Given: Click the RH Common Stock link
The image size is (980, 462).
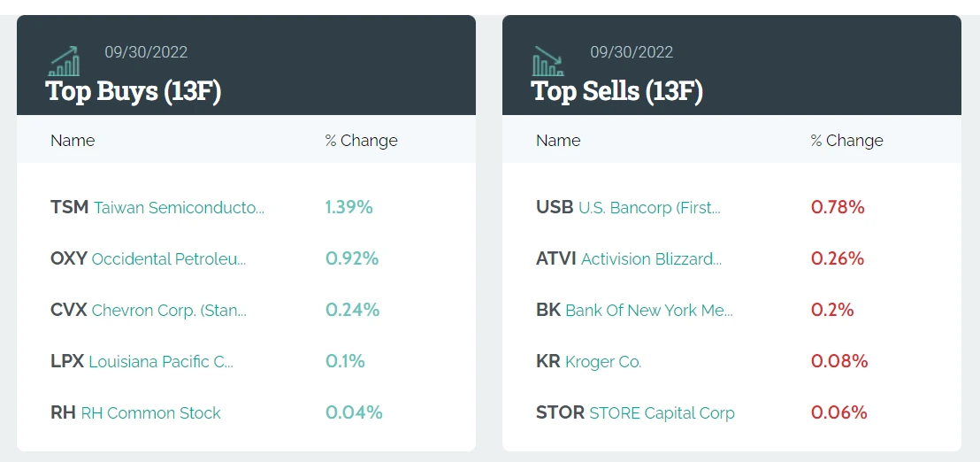Looking at the screenshot, I should [x=150, y=413].
